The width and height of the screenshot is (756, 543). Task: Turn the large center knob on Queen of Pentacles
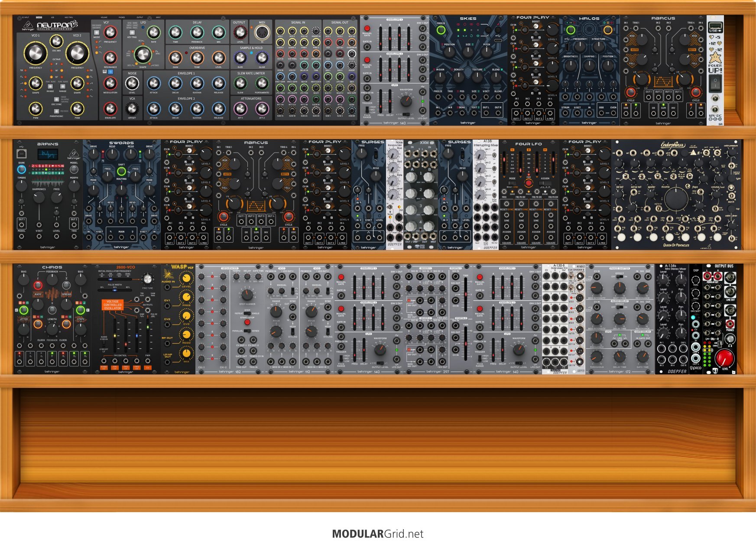pyautogui.click(x=675, y=198)
